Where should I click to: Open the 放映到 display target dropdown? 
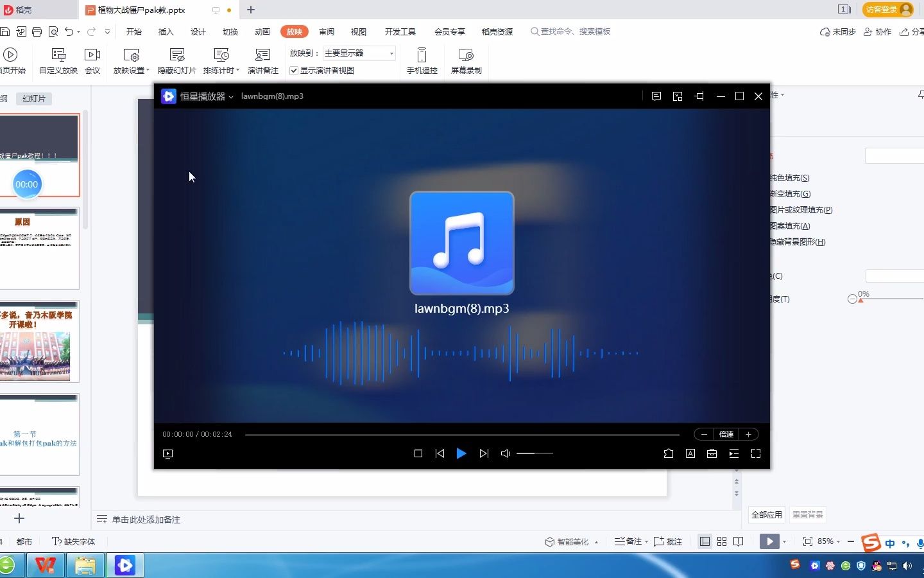point(391,53)
